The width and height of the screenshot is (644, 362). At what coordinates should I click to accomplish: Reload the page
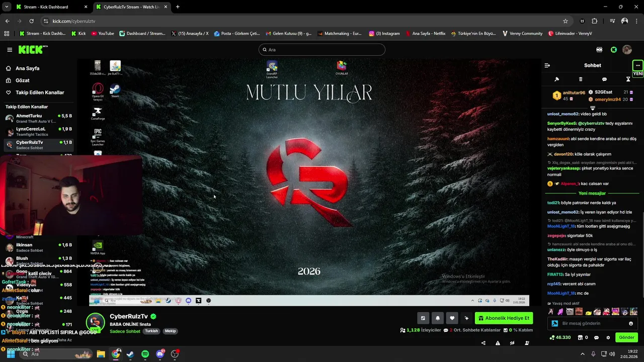[31, 21]
